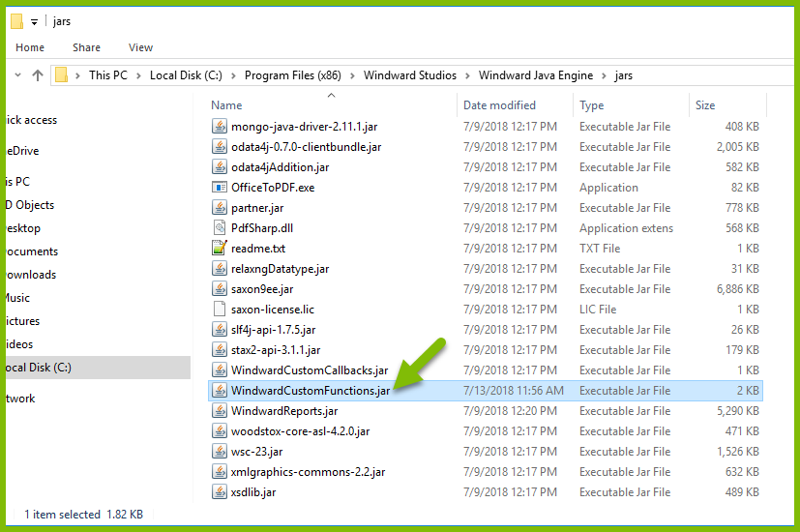This screenshot has width=800, height=532.
Task: Go to Program Files (x86) breadcrumb
Action: coord(293,75)
